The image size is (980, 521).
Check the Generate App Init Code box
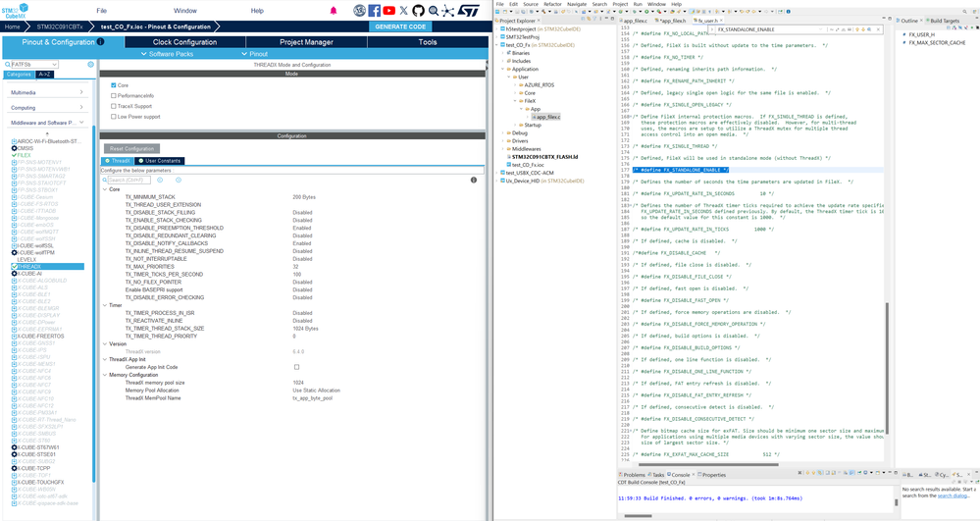point(296,367)
